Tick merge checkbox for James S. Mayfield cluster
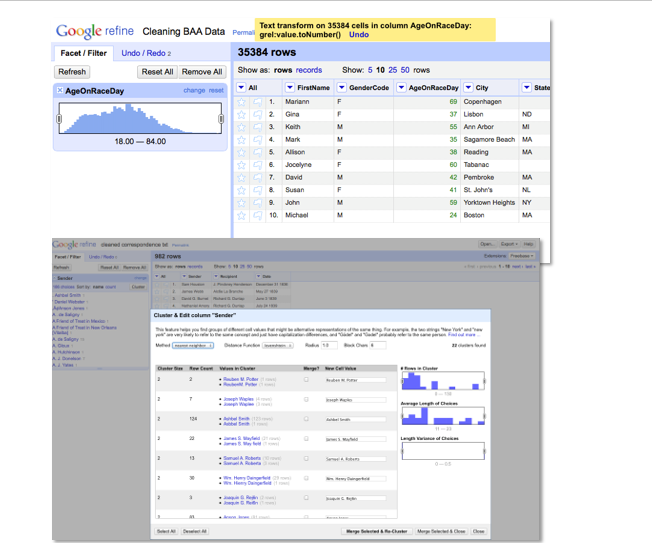Screen dimensions: 652x543 click(x=306, y=439)
